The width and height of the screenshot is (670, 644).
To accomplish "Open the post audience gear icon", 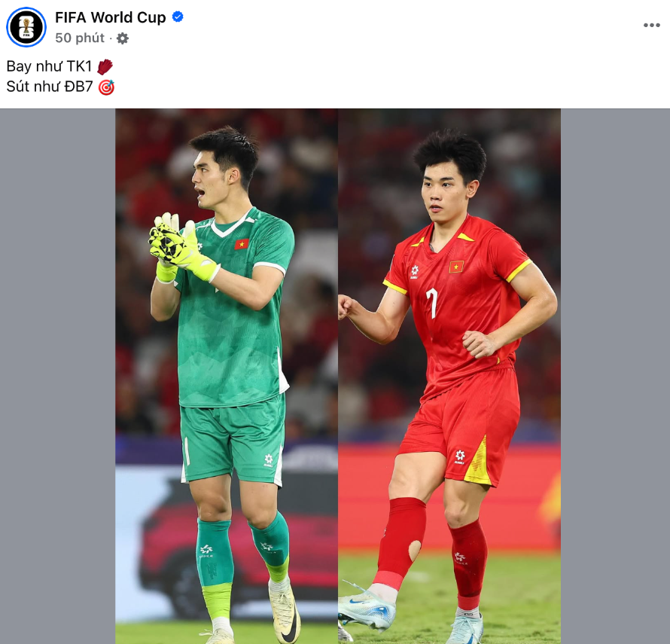I will click(123, 38).
